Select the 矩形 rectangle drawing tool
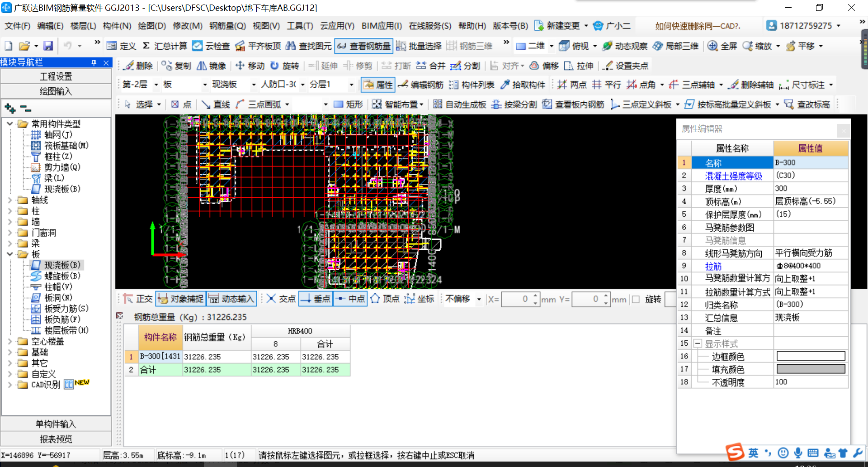The image size is (868, 467). pyautogui.click(x=349, y=105)
